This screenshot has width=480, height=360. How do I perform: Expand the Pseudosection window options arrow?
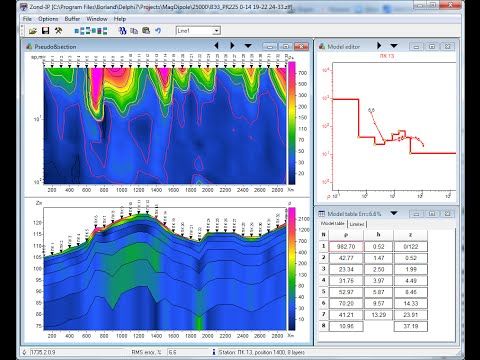[x=248, y=46]
